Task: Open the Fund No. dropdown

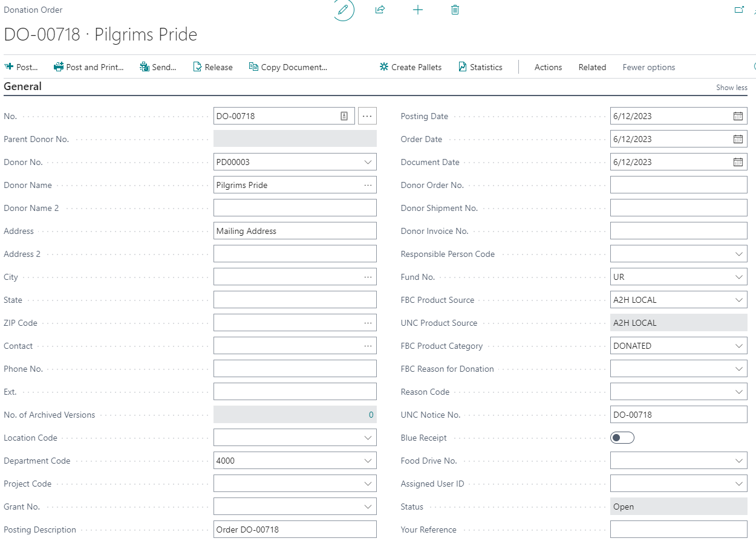Action: click(x=738, y=277)
